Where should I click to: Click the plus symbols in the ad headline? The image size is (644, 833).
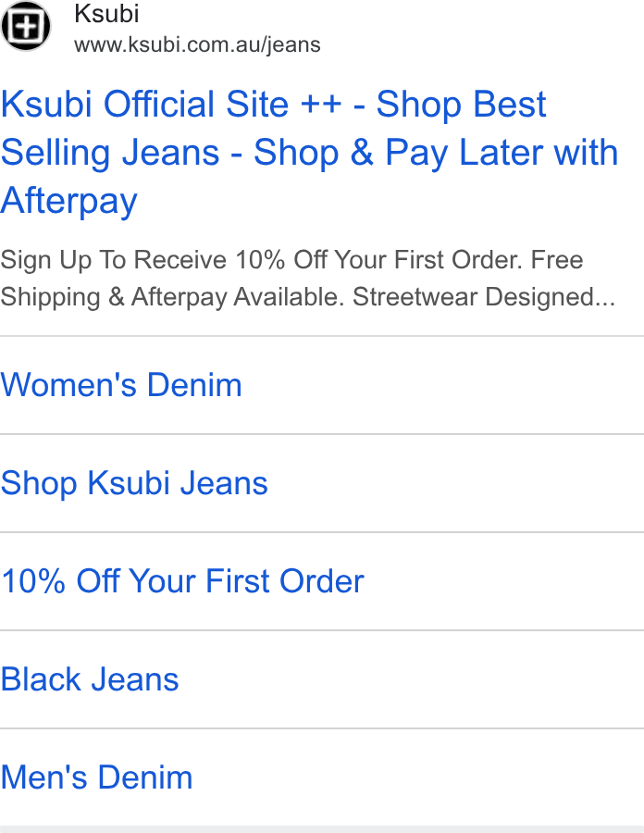pyautogui.click(x=321, y=104)
